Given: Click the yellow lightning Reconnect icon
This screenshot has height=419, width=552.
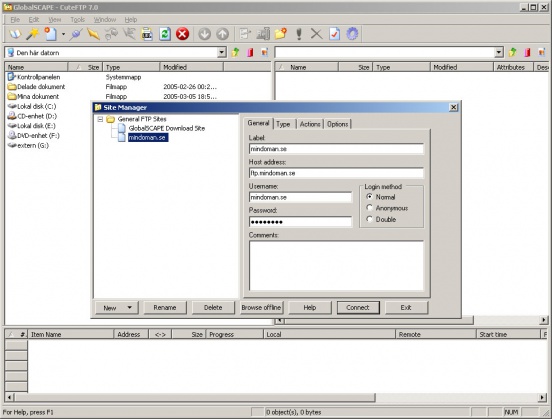Looking at the screenshot, I should point(94,34).
